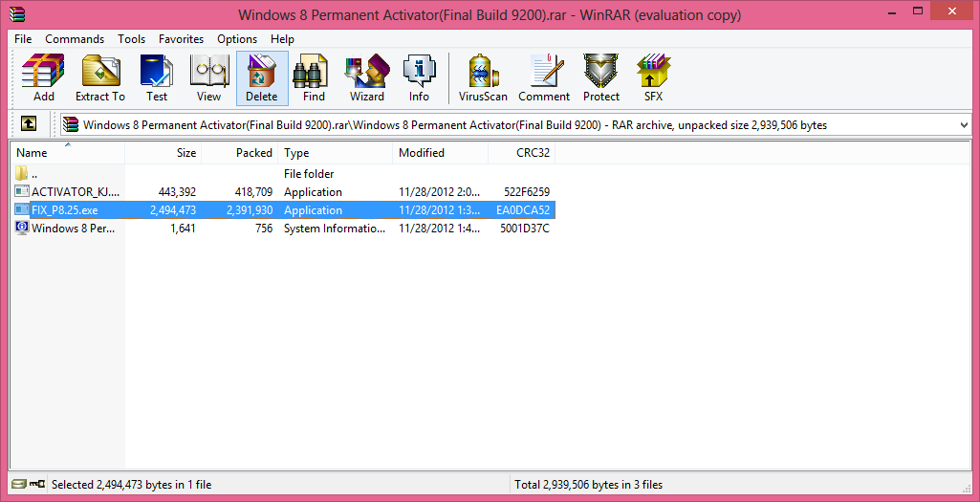Click the Add toolbar icon
This screenshot has height=502, width=980.
pyautogui.click(x=43, y=78)
